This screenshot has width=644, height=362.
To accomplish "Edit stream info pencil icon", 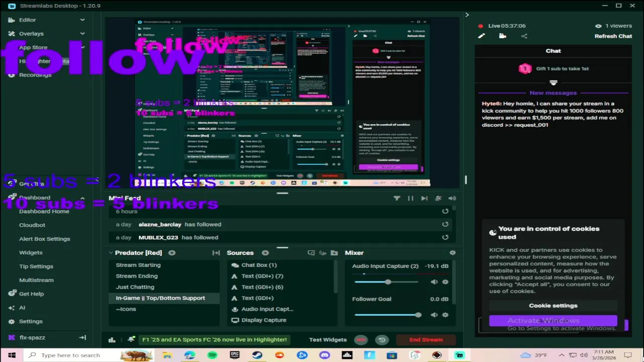I will (x=481, y=36).
